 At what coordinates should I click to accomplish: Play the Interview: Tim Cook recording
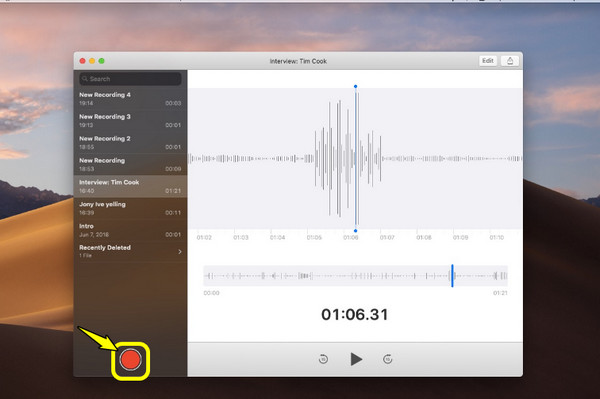(356, 359)
